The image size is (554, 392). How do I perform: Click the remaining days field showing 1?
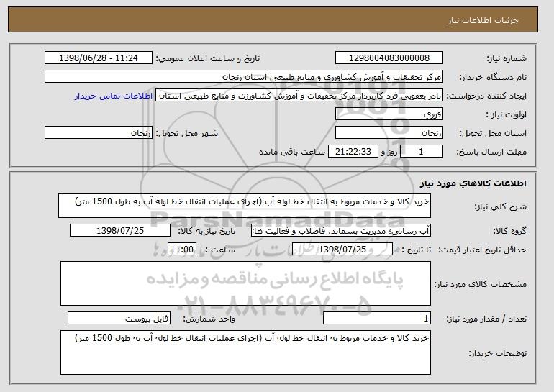click(x=421, y=152)
